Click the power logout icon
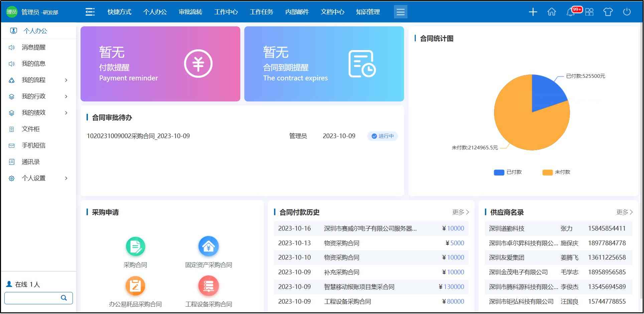The width and height of the screenshot is (644, 314). pyautogui.click(x=627, y=12)
